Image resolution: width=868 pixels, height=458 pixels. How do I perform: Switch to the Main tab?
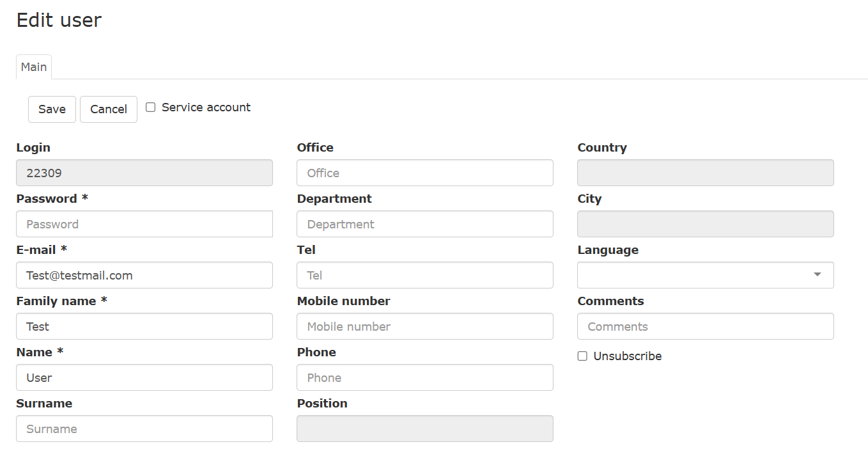click(34, 67)
